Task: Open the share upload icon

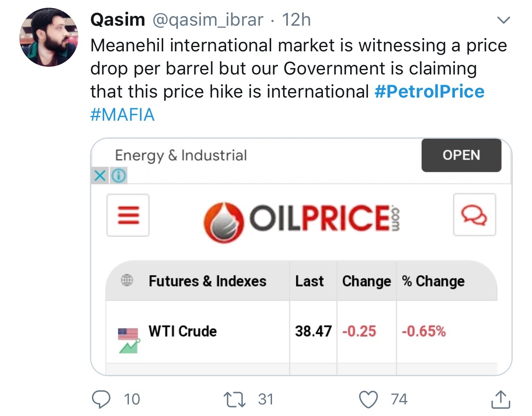Action: click(x=500, y=399)
